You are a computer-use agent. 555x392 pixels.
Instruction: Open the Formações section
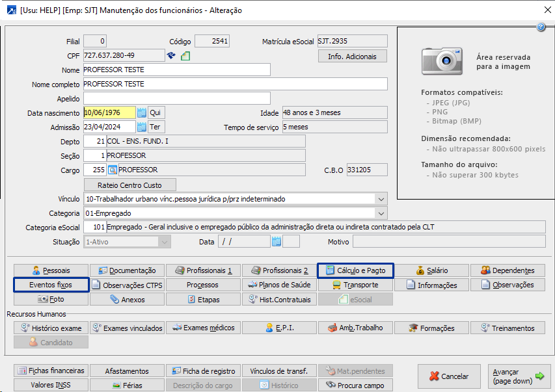point(431,328)
